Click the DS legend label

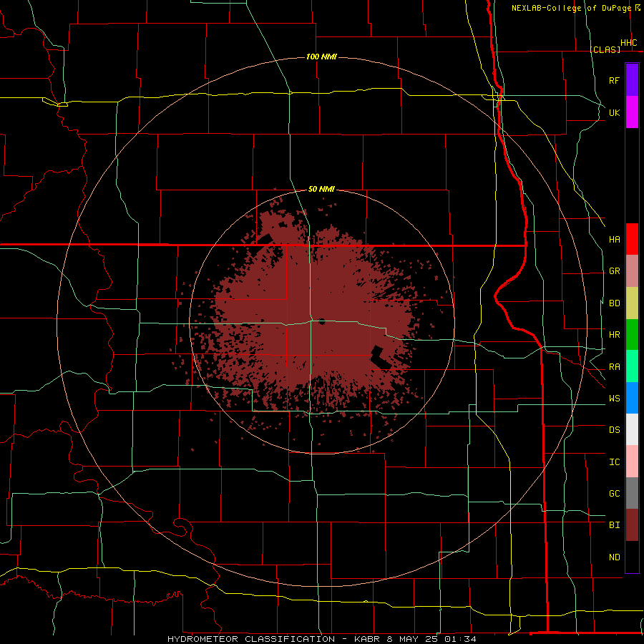pos(614,430)
